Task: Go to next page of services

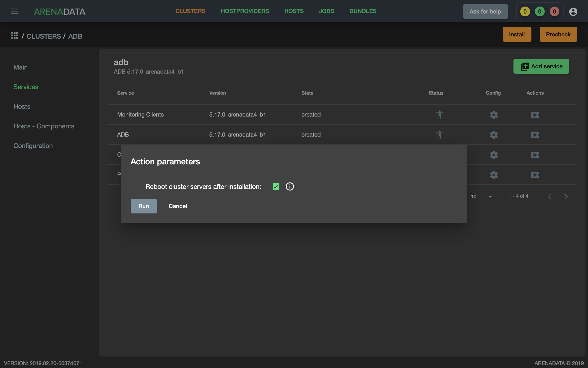Action: tap(566, 197)
